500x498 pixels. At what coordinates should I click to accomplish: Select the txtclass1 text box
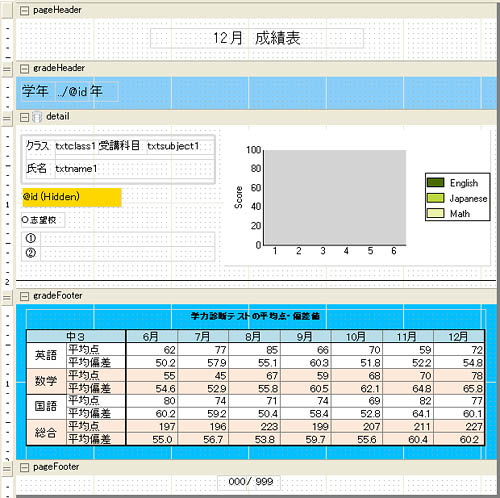tap(76, 146)
